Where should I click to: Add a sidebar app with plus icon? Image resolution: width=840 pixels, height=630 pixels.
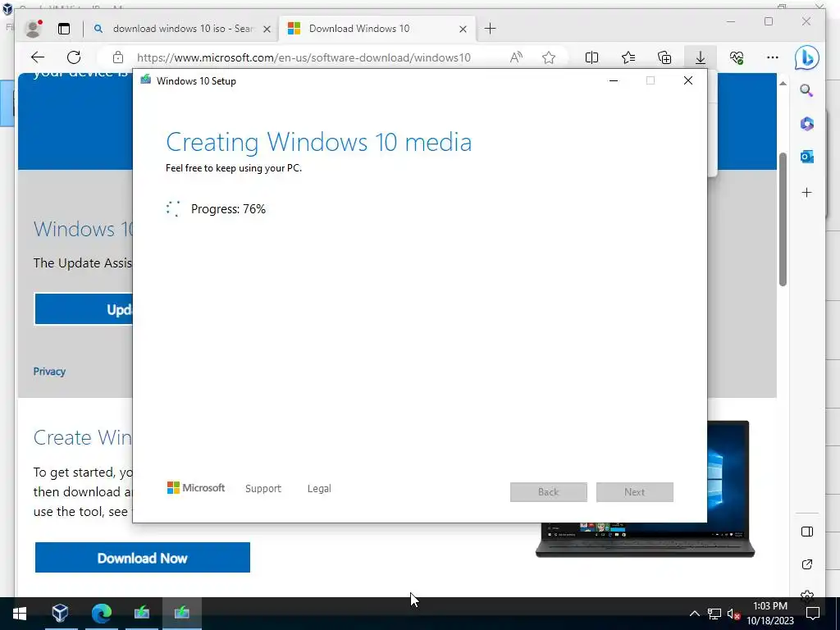pos(807,192)
